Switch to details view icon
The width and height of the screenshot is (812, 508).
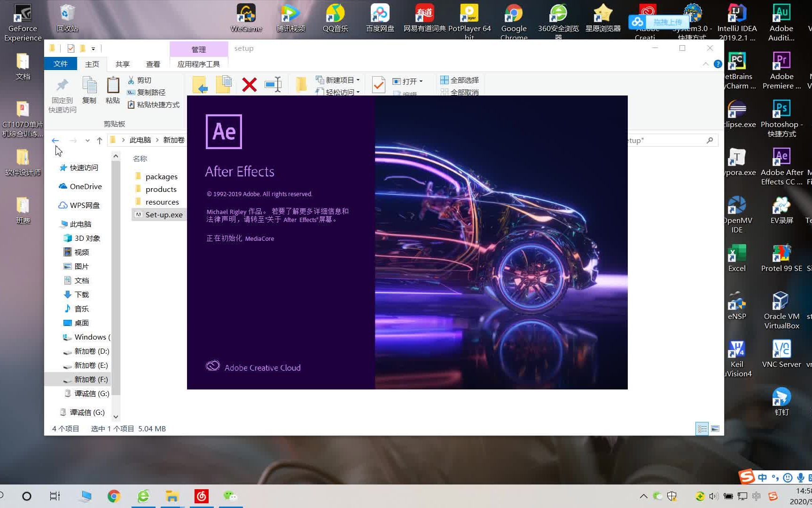pos(702,429)
